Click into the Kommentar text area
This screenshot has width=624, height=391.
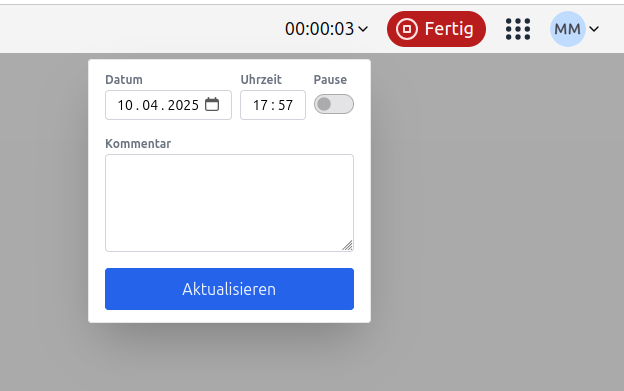point(229,203)
